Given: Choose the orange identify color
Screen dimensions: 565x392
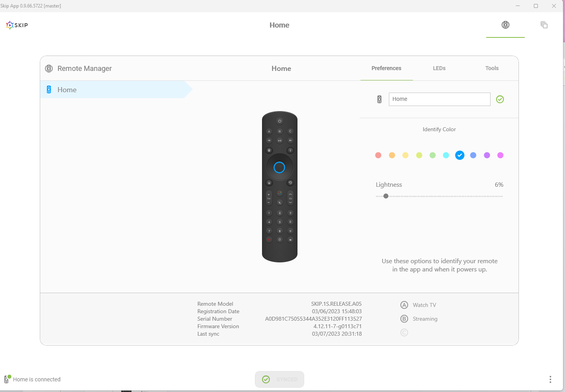Looking at the screenshot, I should (392, 155).
